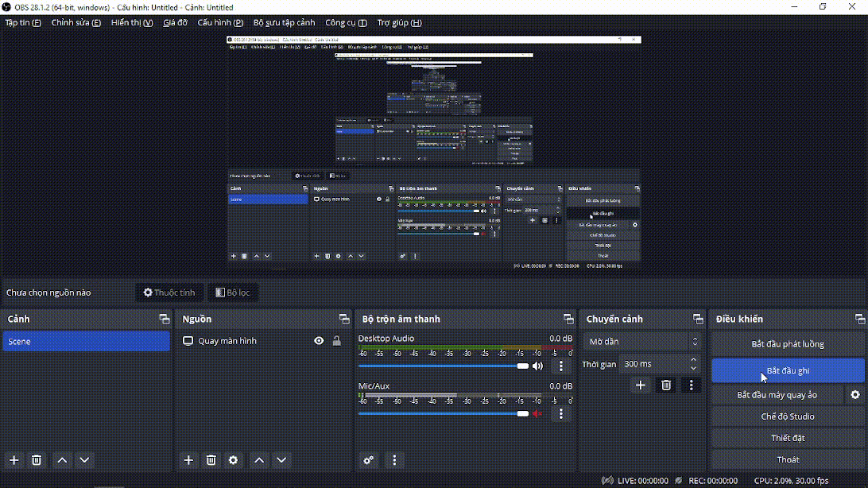The image size is (868, 488).
Task: Toggle lock on Quay màn hình source
Action: (337, 341)
